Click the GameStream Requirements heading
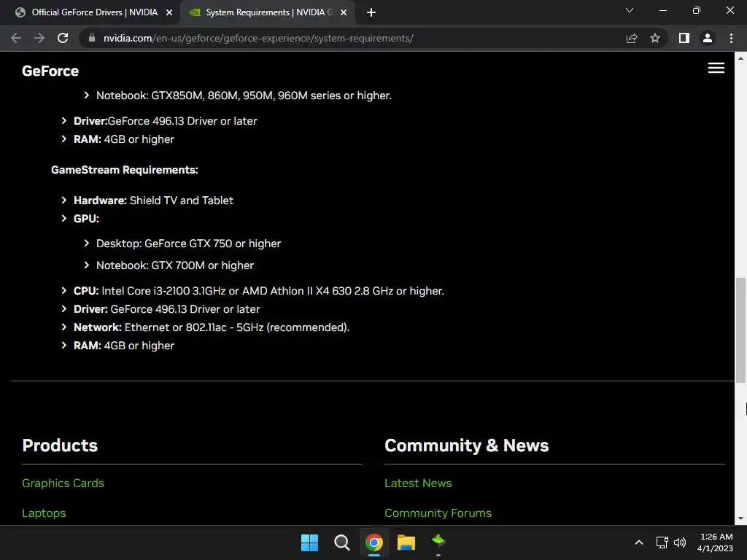This screenshot has width=747, height=560. tap(124, 170)
